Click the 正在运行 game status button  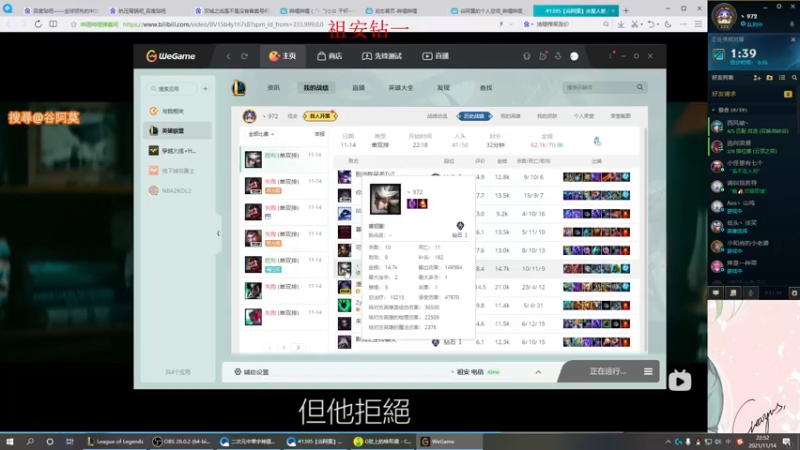click(608, 371)
